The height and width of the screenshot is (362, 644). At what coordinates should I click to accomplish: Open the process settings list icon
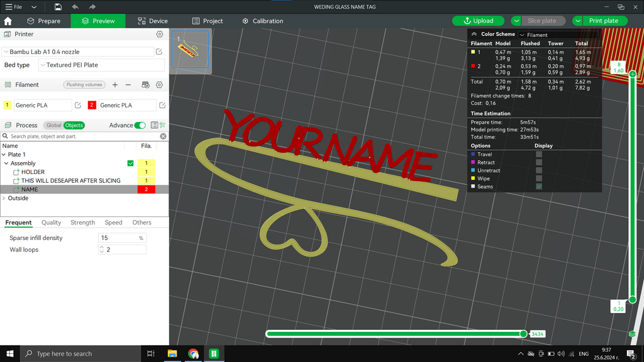point(154,125)
